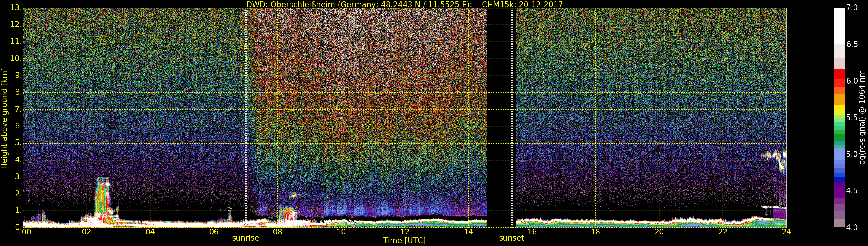Image resolution: width=868 pixels, height=246 pixels.
Task: Click the 4.0 label at the colorbar bottom
Action: [x=852, y=227]
